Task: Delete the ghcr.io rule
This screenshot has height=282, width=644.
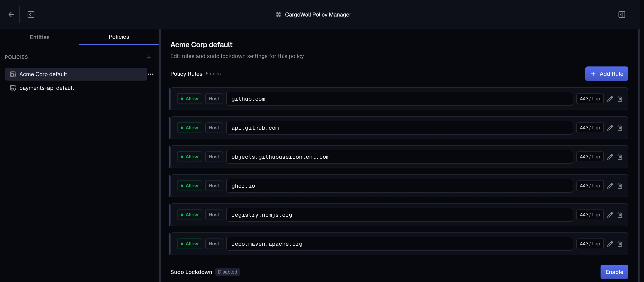Action: click(620, 186)
